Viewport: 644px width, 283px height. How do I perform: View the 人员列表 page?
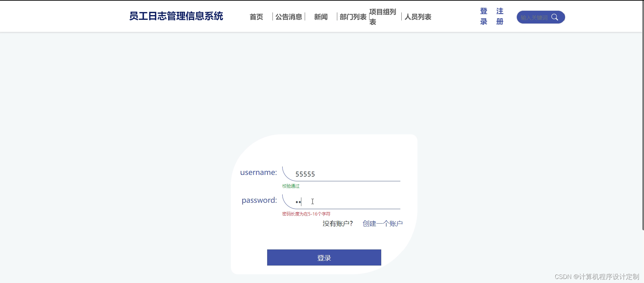coord(418,17)
